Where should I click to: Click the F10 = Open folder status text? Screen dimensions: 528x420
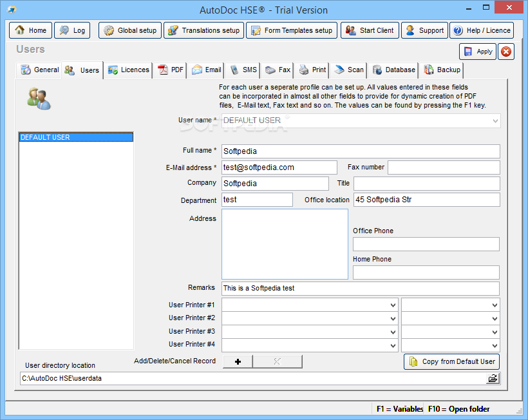pos(458,409)
